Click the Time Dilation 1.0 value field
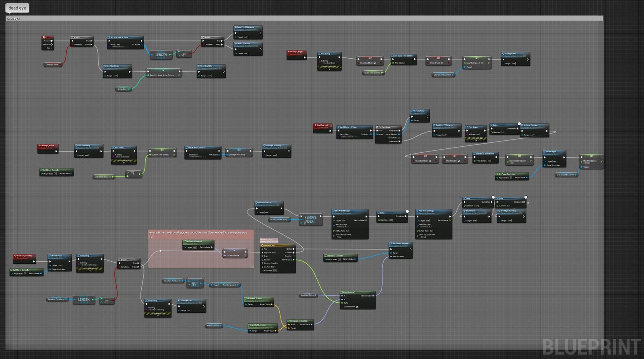Viewport: 644px width, 359px height. [489, 161]
